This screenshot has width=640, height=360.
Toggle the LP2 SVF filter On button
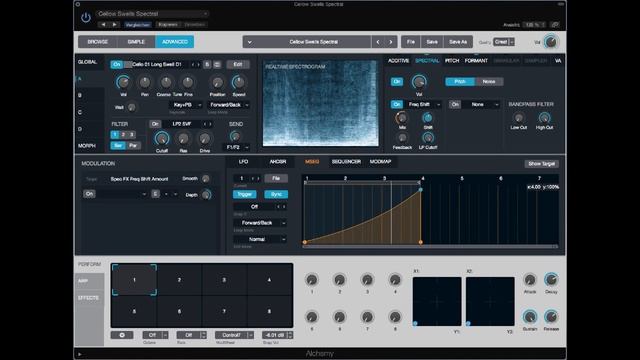click(155, 124)
